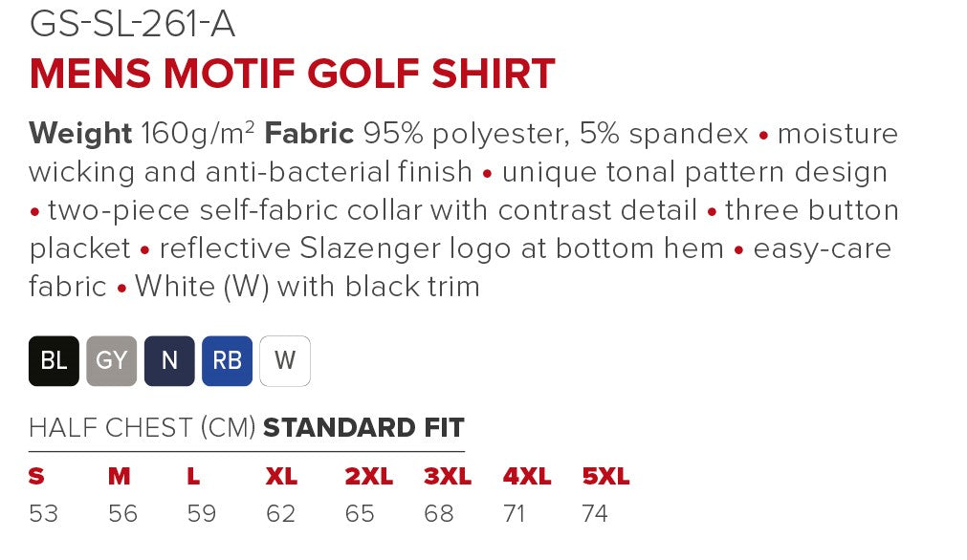The image size is (967, 560).
Task: Click the L size header
Action: (x=194, y=477)
